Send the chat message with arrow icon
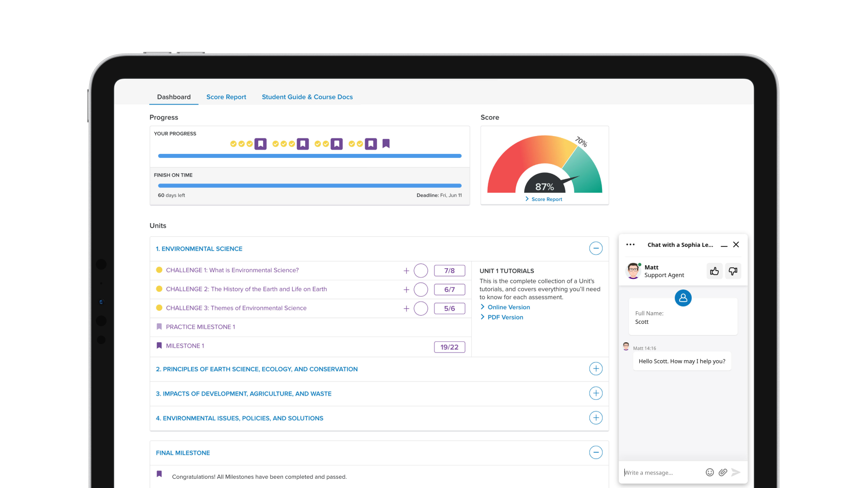 [736, 473]
